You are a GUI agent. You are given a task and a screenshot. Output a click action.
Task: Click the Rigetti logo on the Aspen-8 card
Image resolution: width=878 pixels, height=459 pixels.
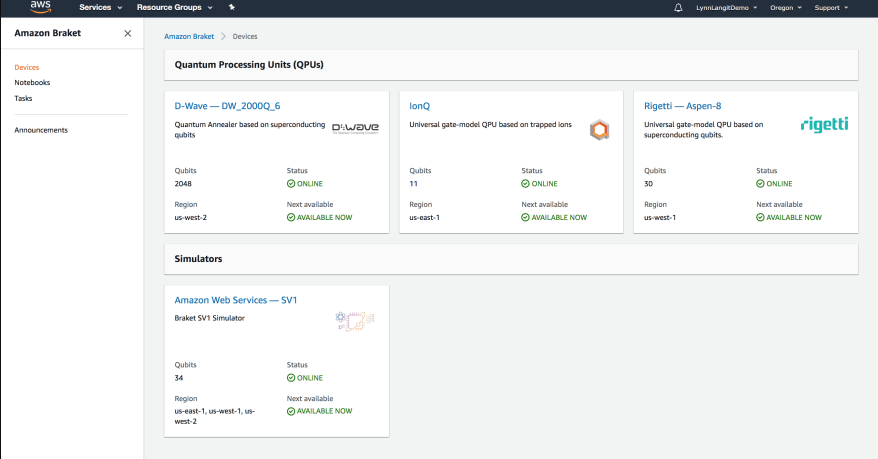pyautogui.click(x=824, y=124)
